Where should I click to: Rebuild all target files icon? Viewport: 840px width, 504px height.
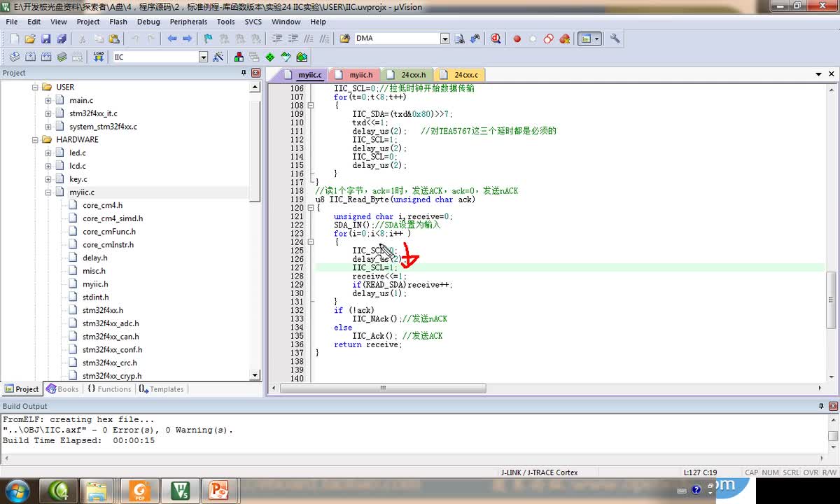click(45, 57)
